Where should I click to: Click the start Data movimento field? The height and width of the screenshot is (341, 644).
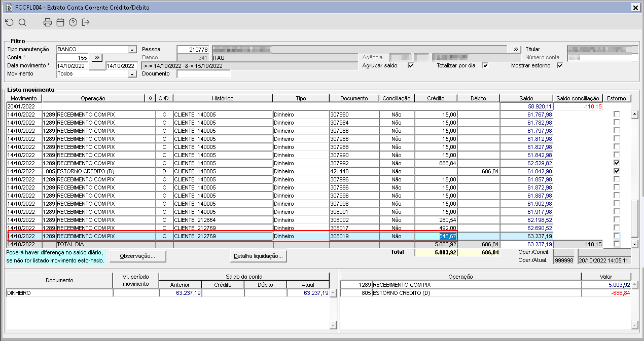(72, 66)
